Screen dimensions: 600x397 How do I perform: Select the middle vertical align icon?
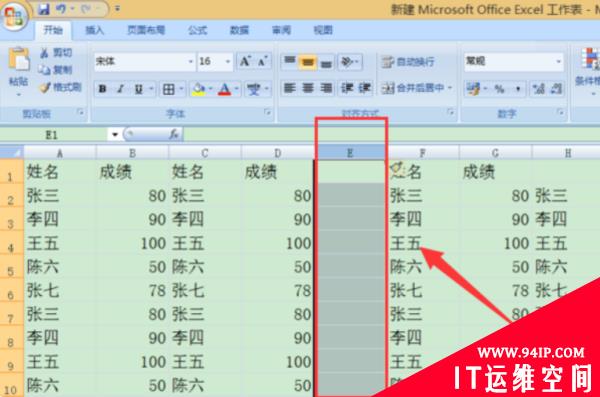(x=308, y=62)
